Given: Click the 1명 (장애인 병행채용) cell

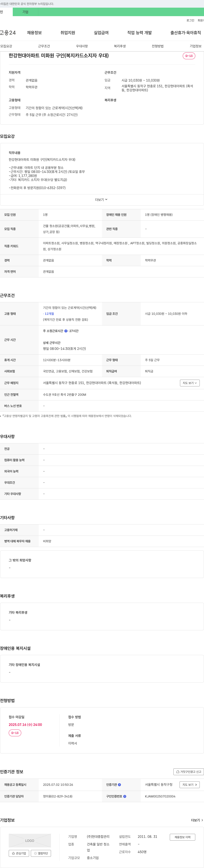Looking at the screenshot, I should tap(159, 215).
